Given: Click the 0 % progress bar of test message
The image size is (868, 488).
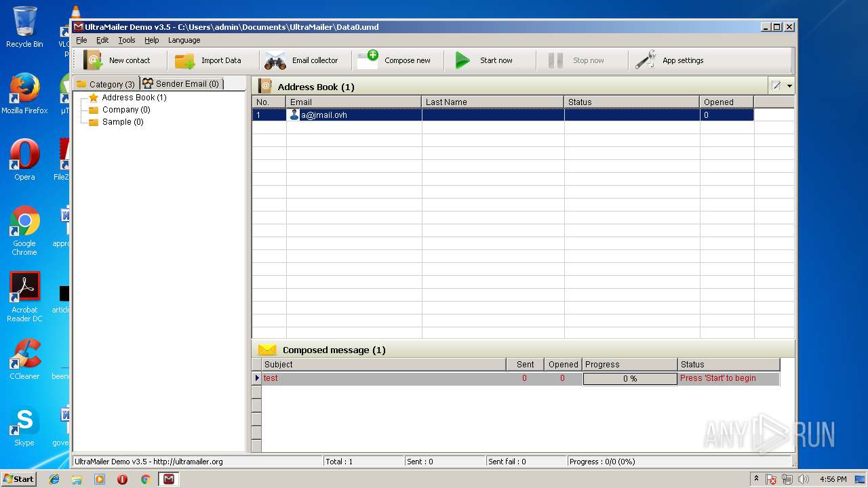Looking at the screenshot, I should [630, 379].
